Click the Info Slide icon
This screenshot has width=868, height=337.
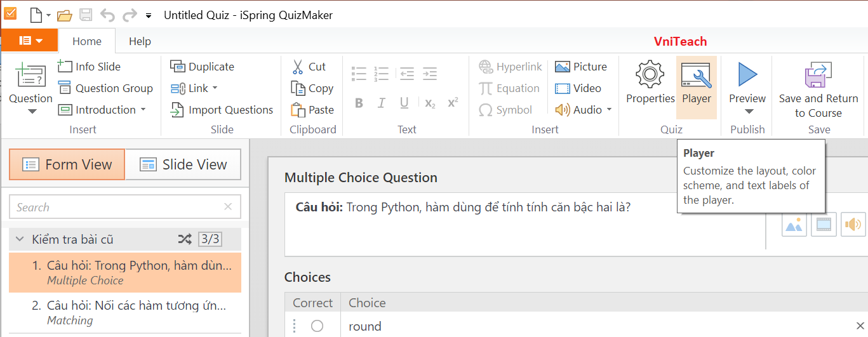65,66
